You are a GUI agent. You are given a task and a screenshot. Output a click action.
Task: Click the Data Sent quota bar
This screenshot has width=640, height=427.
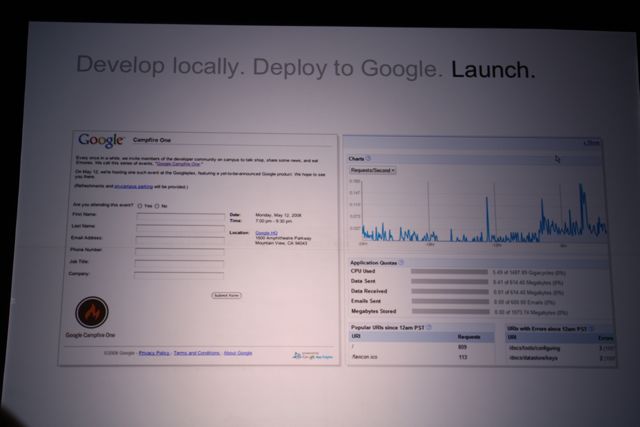coord(450,281)
